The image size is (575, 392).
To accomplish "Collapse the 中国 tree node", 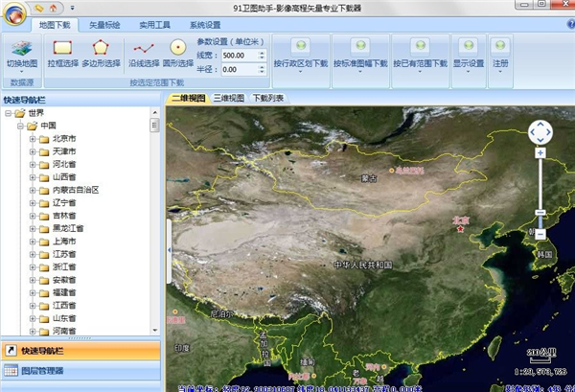I will point(19,126).
